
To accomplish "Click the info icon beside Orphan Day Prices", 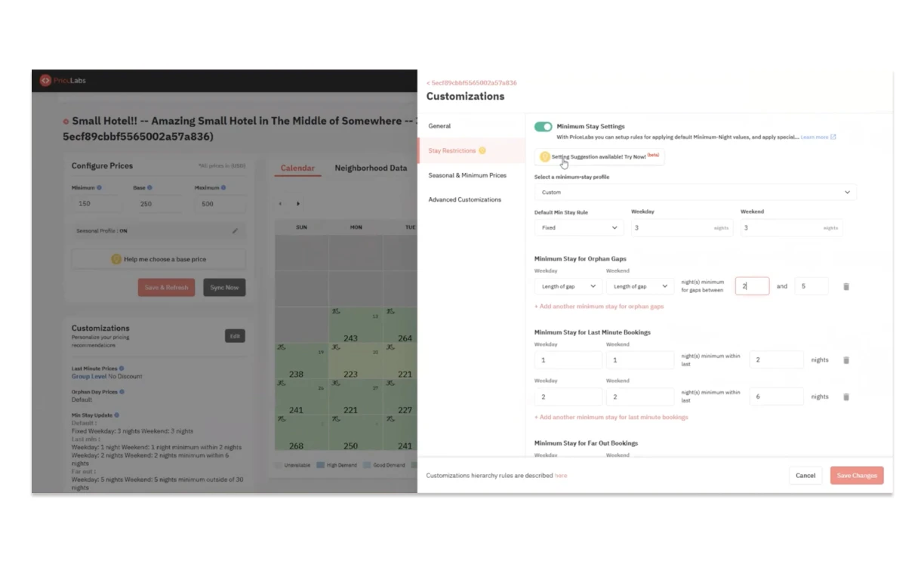I will (x=122, y=392).
